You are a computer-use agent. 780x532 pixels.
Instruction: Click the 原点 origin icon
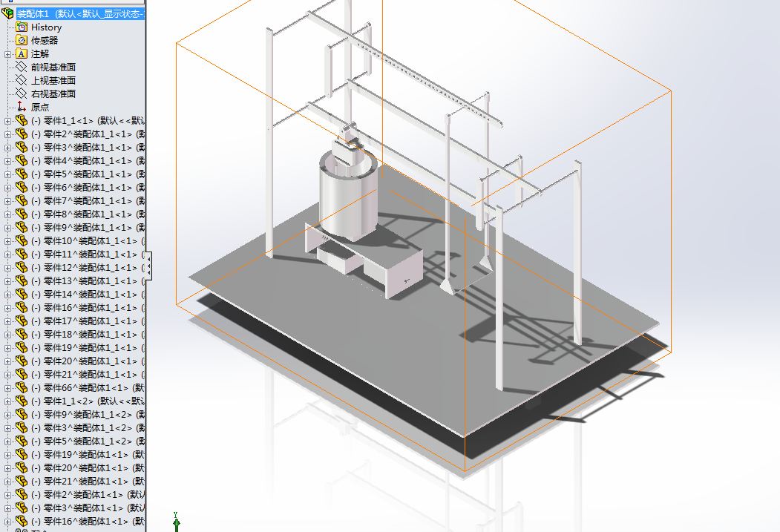22,107
